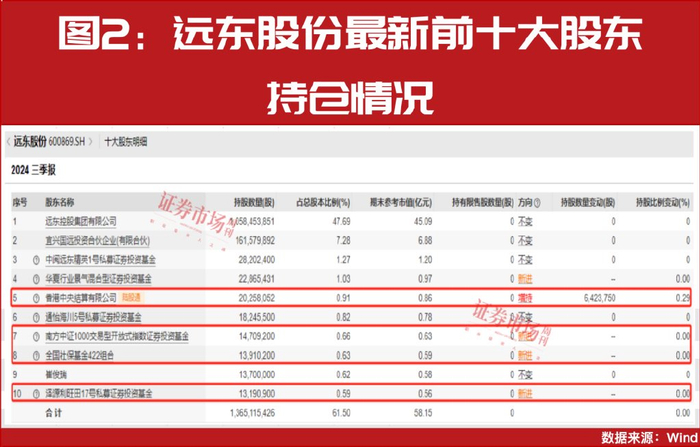Select share count 22,865,431
The height and width of the screenshot is (447, 700).
pos(257,279)
